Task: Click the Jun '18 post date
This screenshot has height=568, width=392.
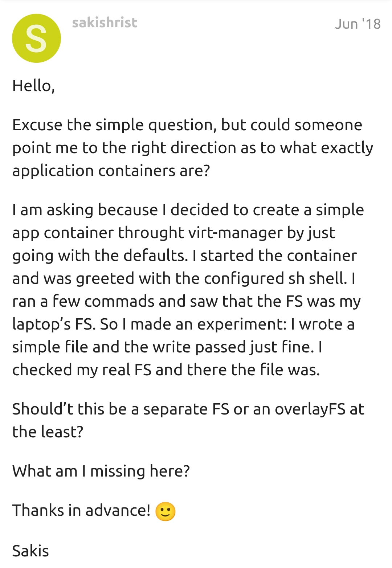Action: (358, 24)
